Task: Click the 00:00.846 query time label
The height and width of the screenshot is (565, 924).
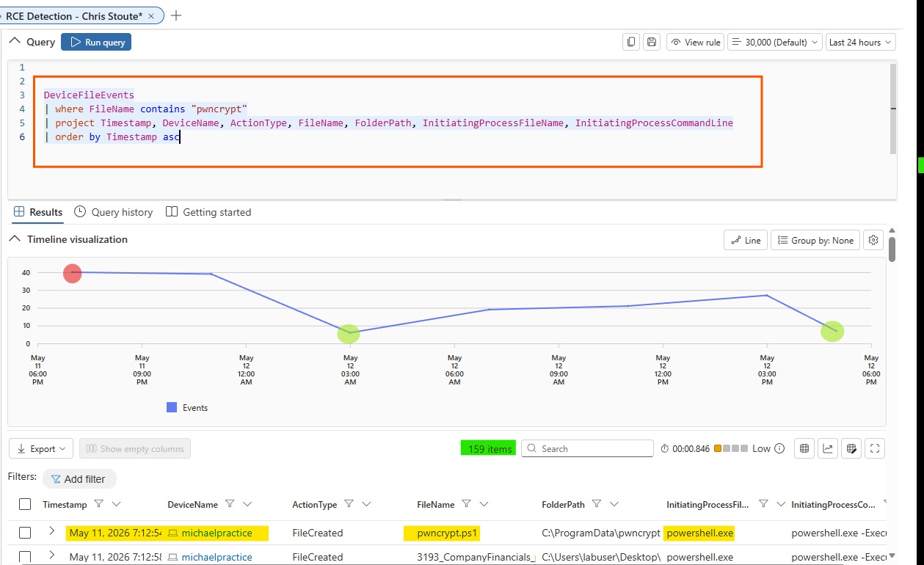Action: point(691,448)
